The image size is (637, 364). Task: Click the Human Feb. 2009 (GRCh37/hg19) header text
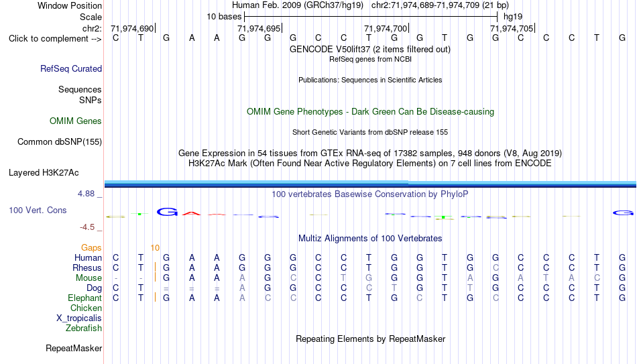(299, 5)
